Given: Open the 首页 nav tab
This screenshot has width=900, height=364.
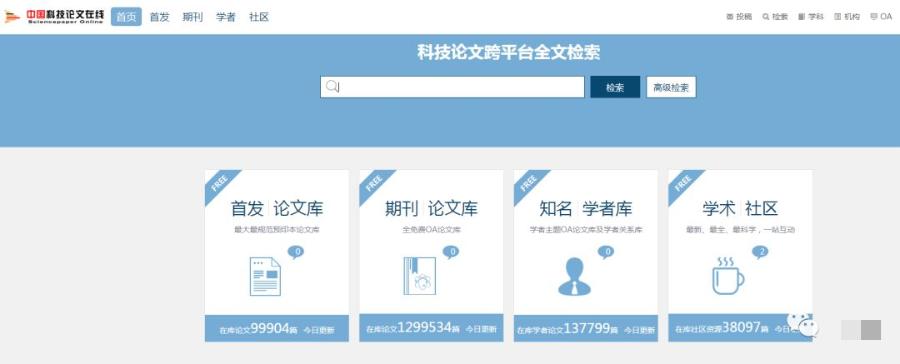Looking at the screenshot, I should pyautogui.click(x=126, y=17).
